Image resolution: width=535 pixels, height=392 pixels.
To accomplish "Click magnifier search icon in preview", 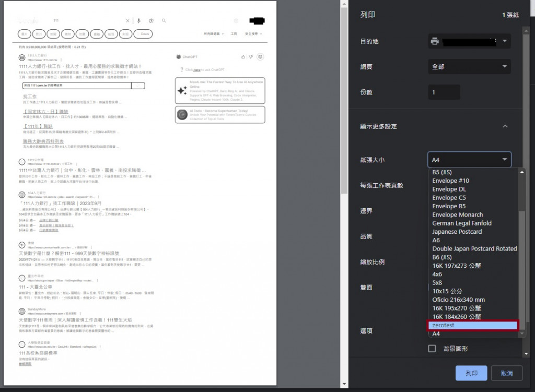I will [164, 21].
